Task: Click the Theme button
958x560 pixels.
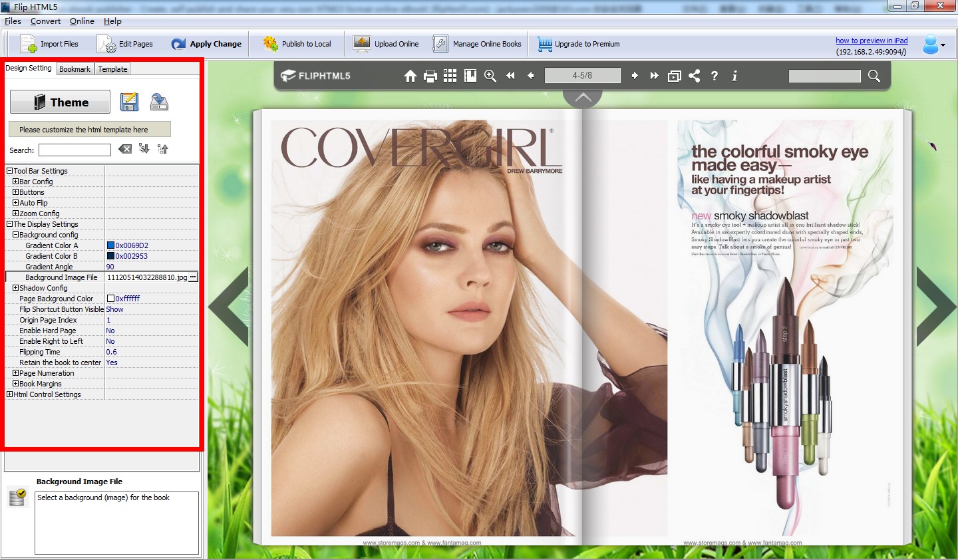Action: (x=60, y=102)
